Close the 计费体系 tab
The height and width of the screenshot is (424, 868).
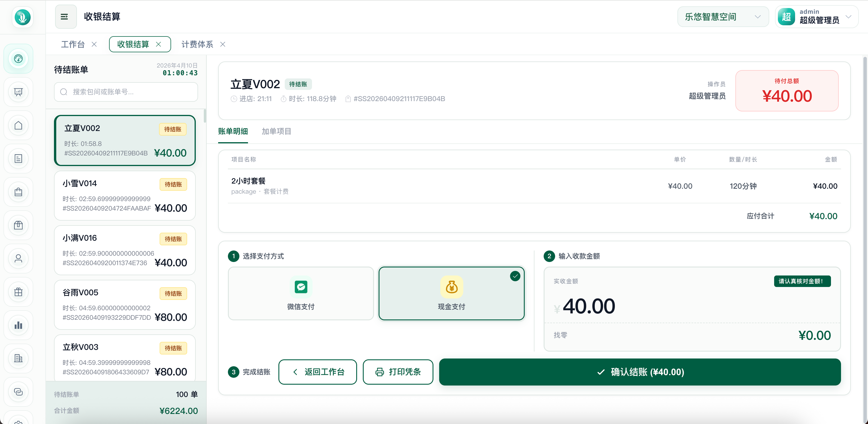click(223, 44)
